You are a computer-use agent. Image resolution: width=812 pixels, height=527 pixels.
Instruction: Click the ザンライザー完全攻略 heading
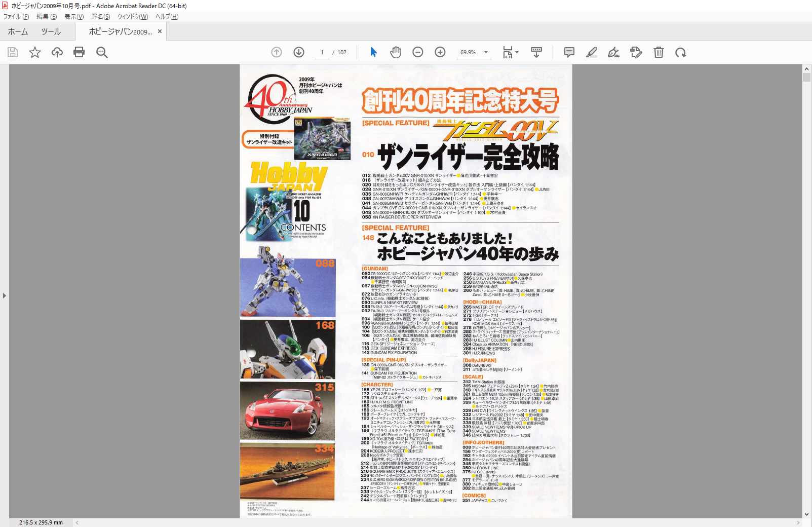(468, 156)
